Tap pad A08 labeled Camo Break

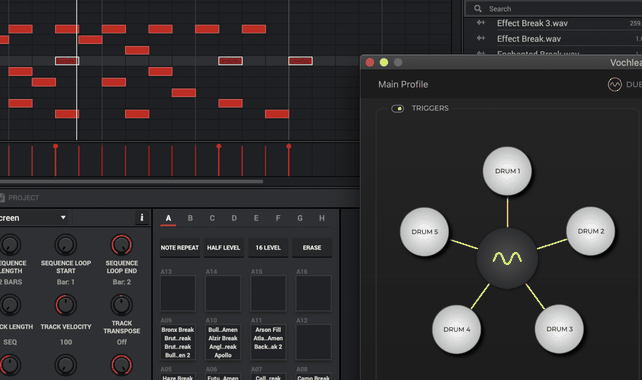[314, 377]
